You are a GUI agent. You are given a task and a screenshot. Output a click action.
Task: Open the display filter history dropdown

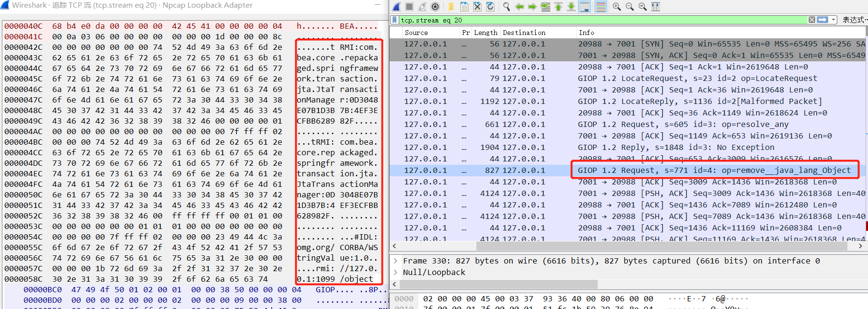point(834,20)
